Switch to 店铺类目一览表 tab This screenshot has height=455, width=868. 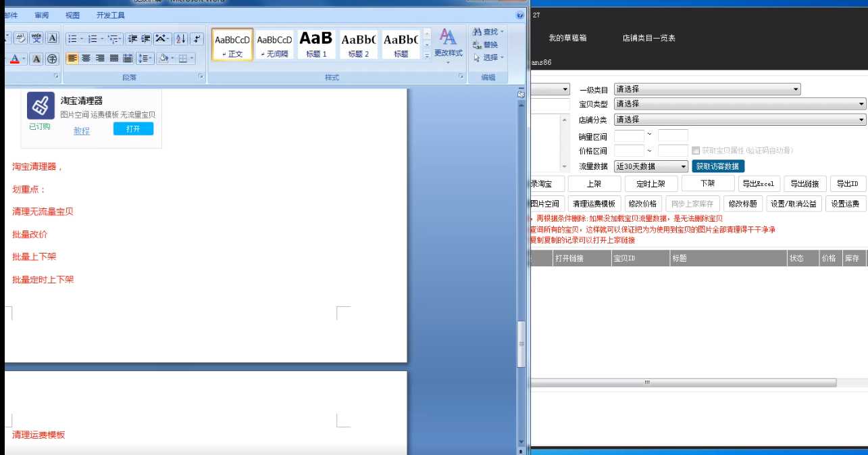tap(648, 38)
